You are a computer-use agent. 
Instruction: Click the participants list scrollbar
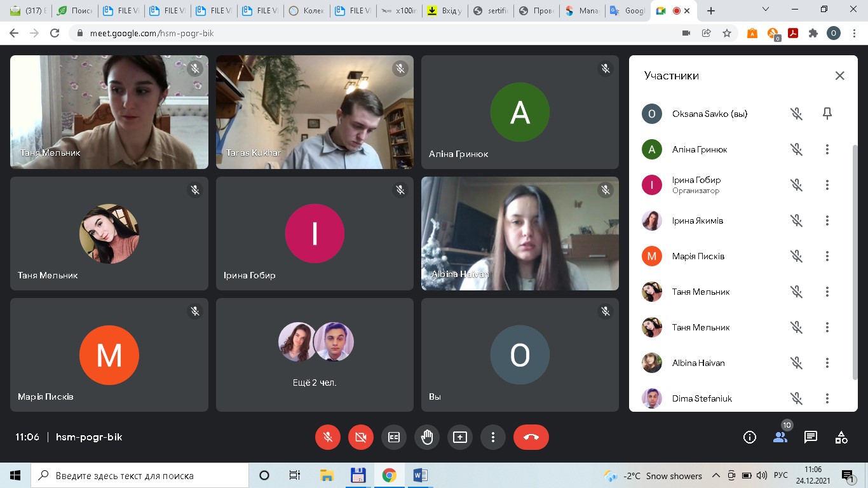(x=855, y=261)
